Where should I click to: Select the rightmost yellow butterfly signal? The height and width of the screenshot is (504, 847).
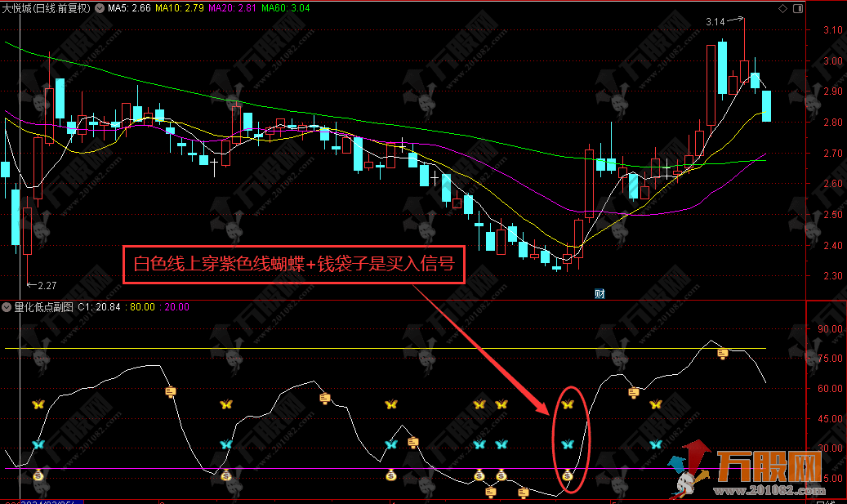655,404
